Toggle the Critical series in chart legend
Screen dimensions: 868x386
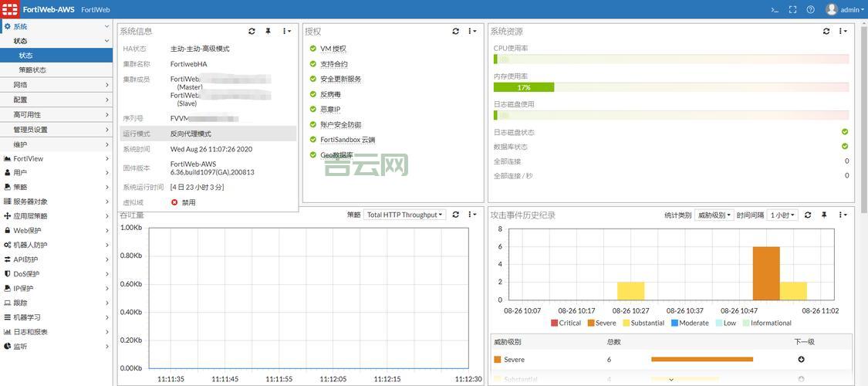click(566, 323)
